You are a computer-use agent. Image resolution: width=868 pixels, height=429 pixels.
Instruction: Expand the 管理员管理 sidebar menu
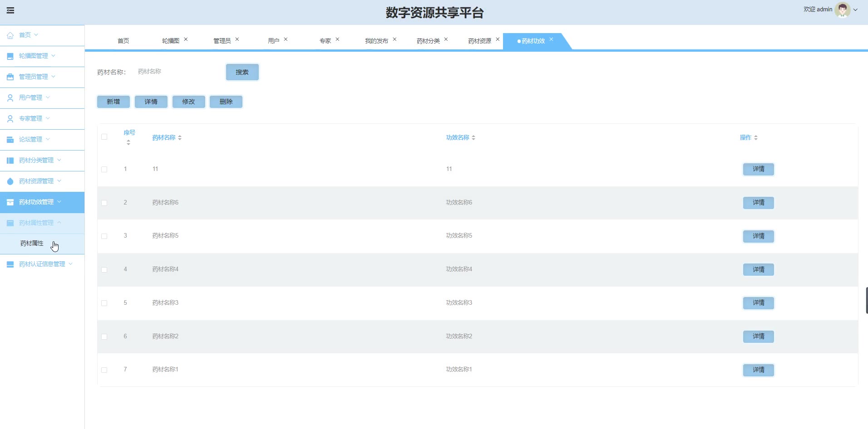(x=53, y=77)
